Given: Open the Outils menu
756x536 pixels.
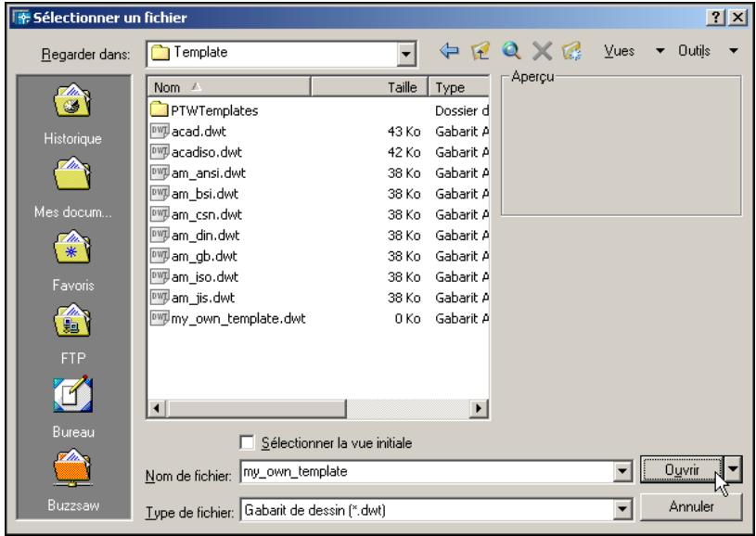Looking at the screenshot, I should pyautogui.click(x=694, y=51).
